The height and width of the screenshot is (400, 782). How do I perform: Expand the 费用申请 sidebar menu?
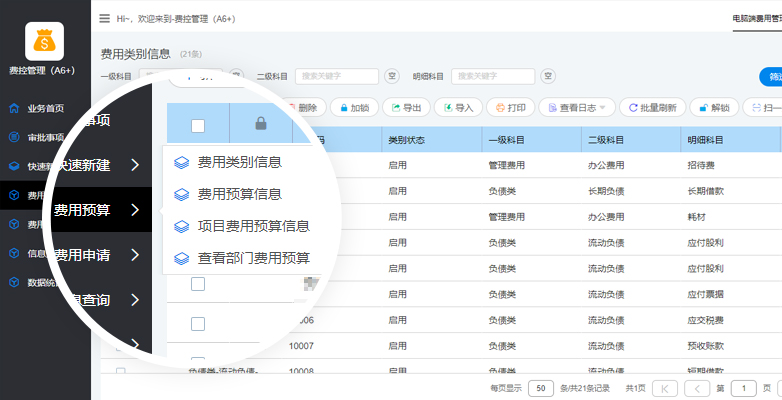click(95, 255)
